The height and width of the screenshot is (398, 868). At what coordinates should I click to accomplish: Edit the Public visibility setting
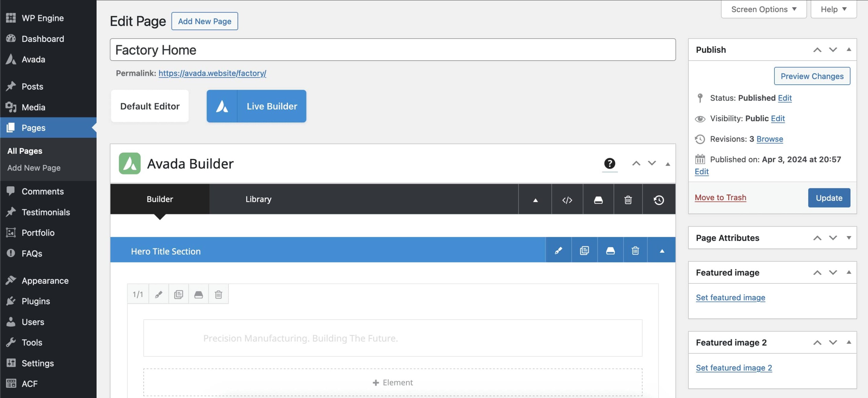[x=777, y=119]
